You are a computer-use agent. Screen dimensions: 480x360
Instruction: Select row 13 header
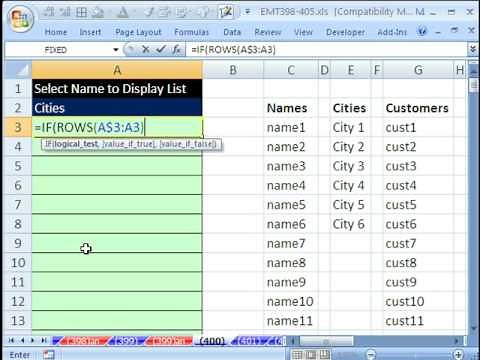[x=18, y=321]
